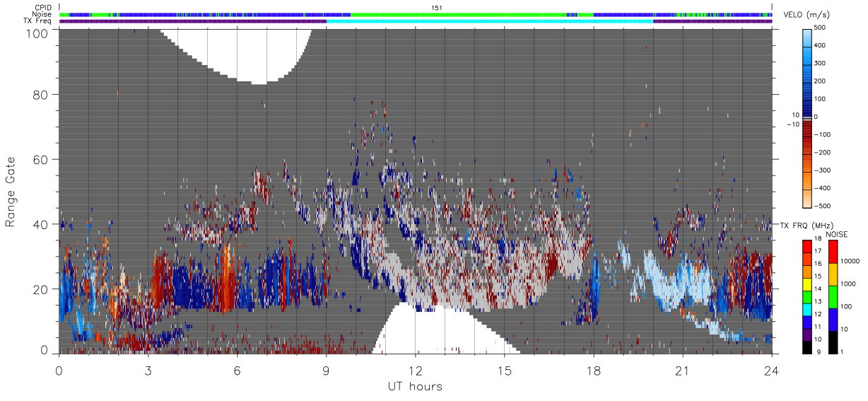Click the TX Freq row label at top

coord(38,21)
